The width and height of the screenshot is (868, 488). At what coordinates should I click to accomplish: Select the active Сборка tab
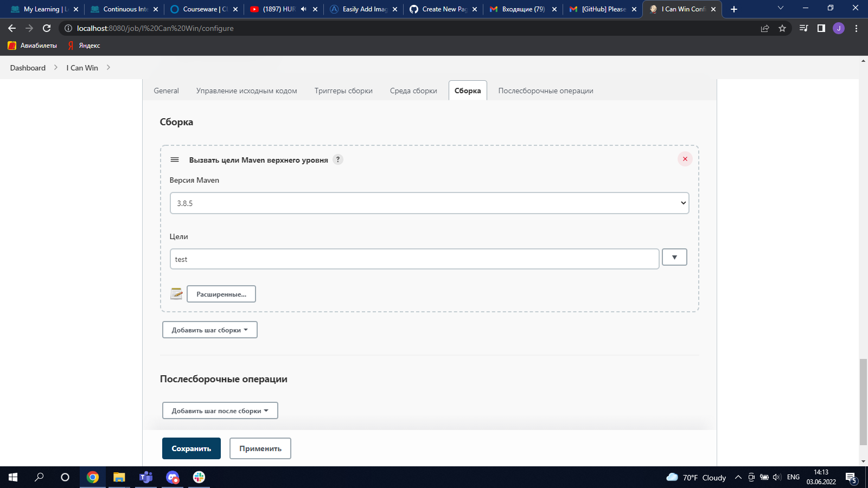tap(468, 91)
